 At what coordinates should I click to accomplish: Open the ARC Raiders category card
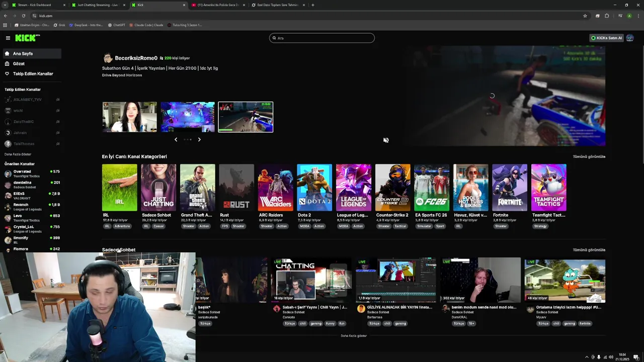click(x=276, y=188)
